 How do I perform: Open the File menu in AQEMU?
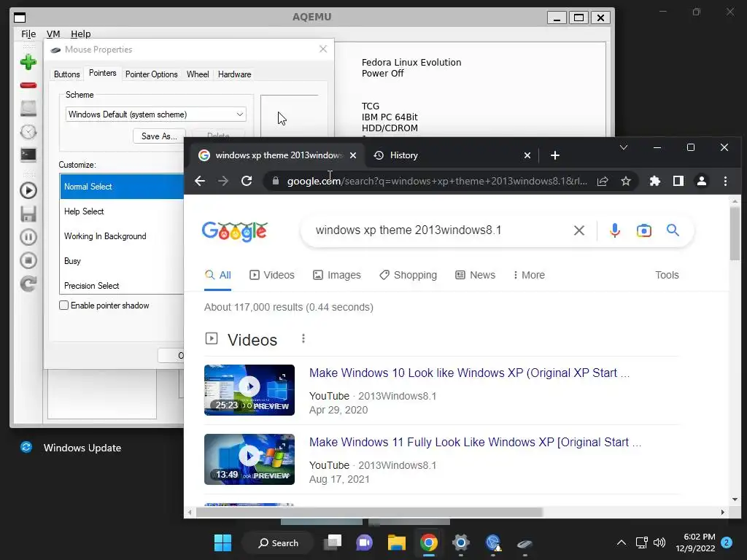(x=28, y=34)
